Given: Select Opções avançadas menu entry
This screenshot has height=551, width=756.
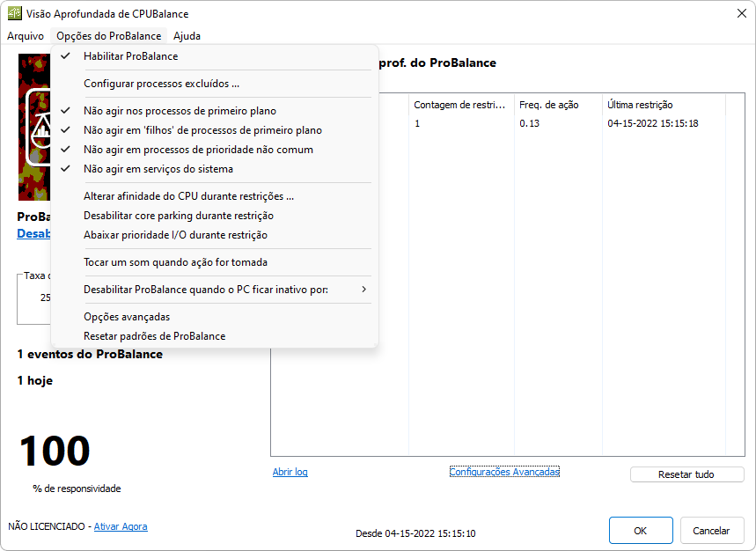Looking at the screenshot, I should click(127, 317).
